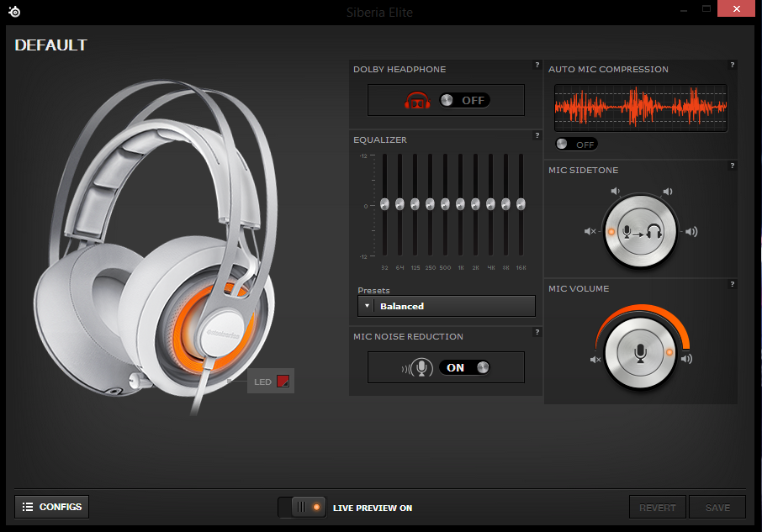The width and height of the screenshot is (762, 532).
Task: Open help for Dolby Headphone section
Action: point(537,65)
